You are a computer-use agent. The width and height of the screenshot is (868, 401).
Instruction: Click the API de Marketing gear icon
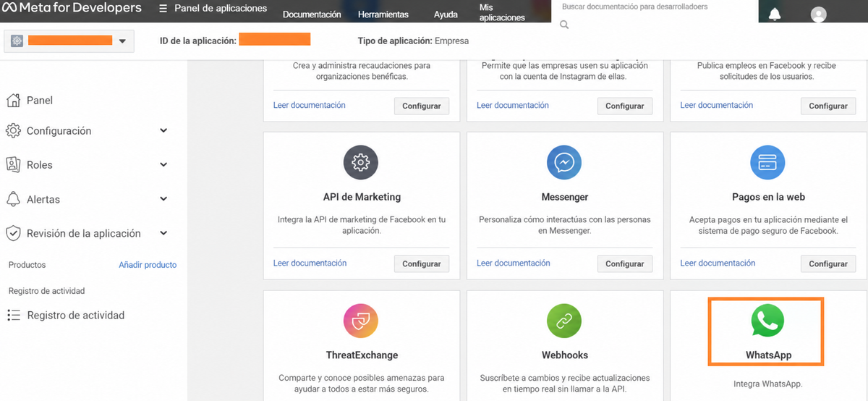click(360, 163)
